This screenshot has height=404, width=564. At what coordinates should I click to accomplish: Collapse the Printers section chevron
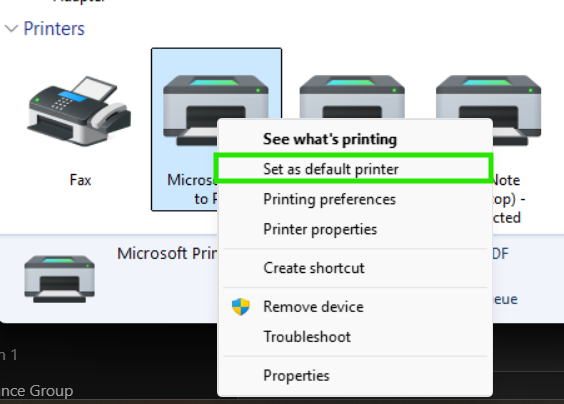12,28
